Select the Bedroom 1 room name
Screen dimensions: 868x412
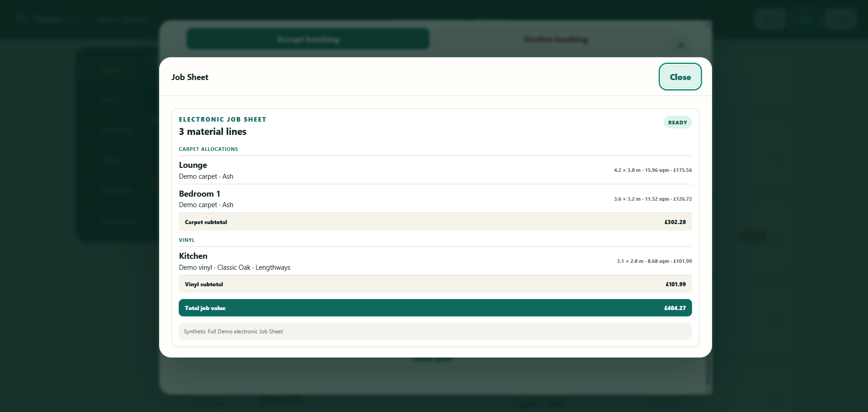(199, 194)
